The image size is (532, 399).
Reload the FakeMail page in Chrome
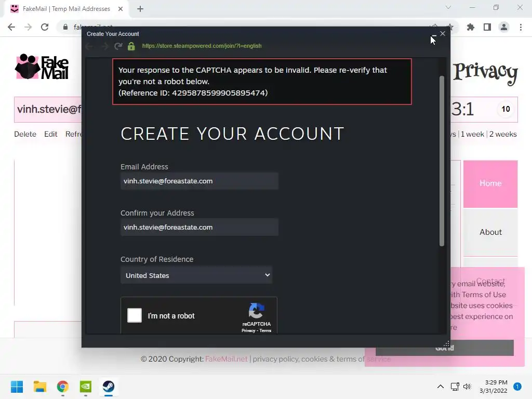pos(45,27)
